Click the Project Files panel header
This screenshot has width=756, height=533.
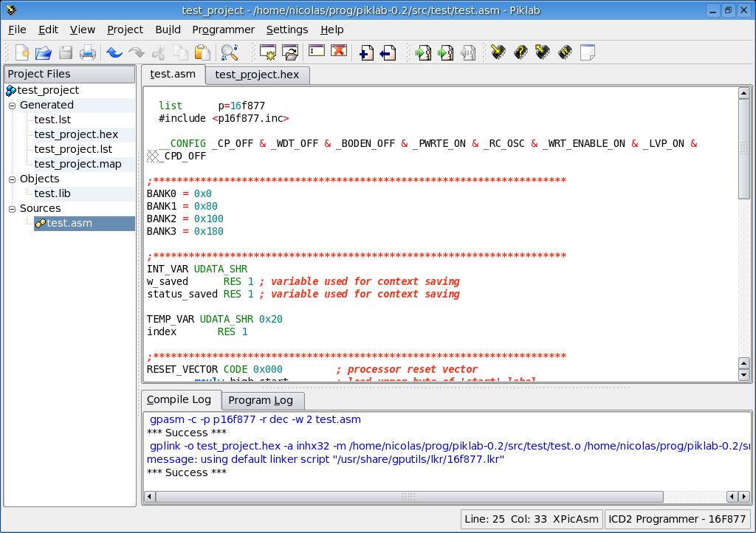tap(70, 75)
